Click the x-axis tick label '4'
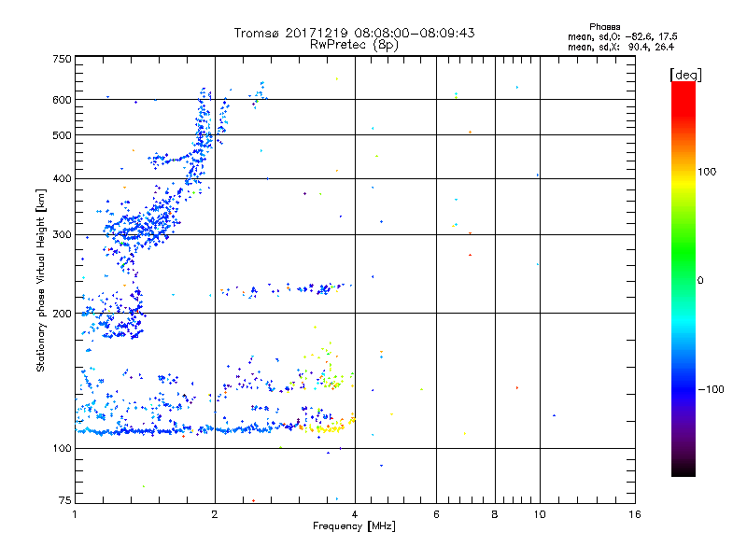Image resolution: width=747 pixels, height=560 pixels. [x=355, y=514]
